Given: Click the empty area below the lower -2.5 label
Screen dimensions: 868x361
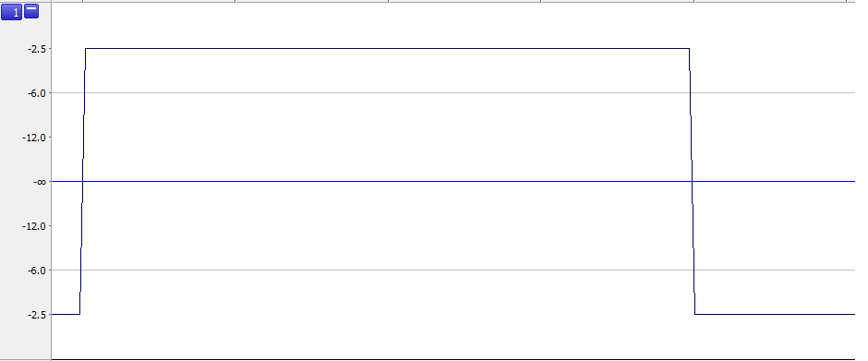Looking at the screenshot, I should (x=26, y=339).
